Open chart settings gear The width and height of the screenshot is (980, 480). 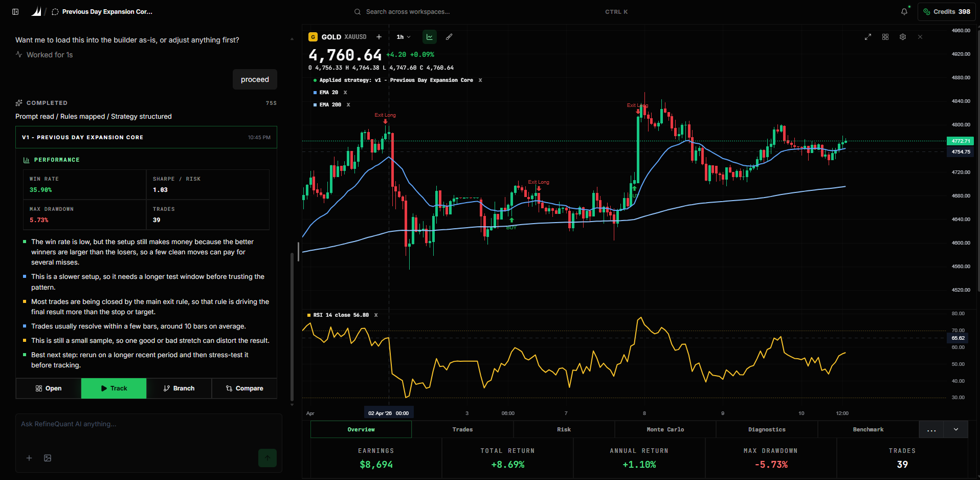click(x=903, y=37)
